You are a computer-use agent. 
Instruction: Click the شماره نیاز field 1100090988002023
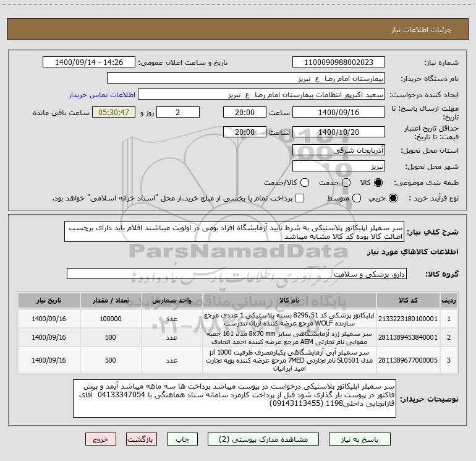click(x=339, y=62)
